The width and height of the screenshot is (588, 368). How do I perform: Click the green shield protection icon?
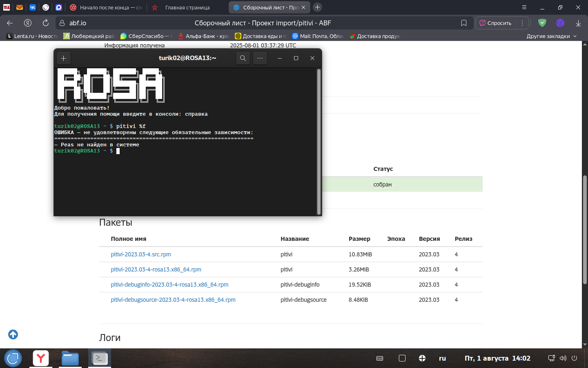tap(542, 23)
